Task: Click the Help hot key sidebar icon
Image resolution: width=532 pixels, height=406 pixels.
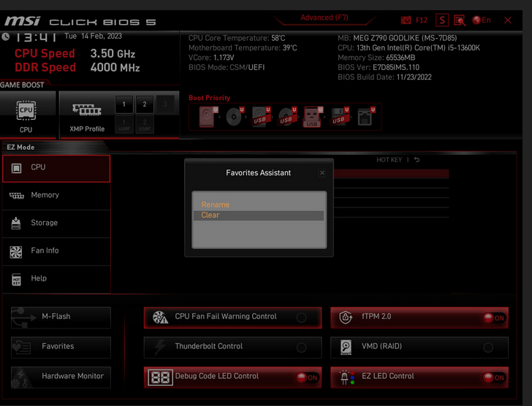Action: point(16,280)
